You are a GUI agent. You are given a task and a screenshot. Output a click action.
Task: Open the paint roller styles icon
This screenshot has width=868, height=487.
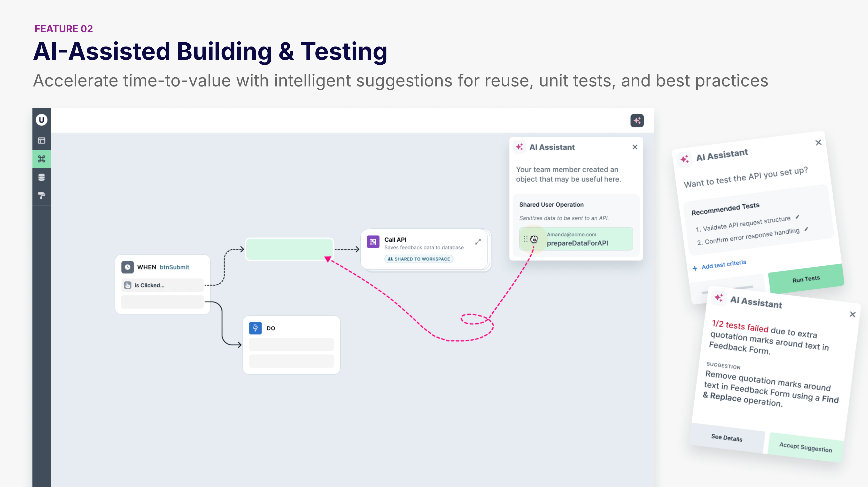(x=41, y=195)
